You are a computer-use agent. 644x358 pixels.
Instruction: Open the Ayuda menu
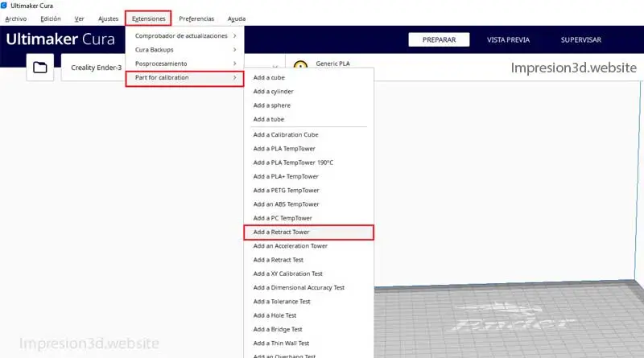[x=237, y=19]
